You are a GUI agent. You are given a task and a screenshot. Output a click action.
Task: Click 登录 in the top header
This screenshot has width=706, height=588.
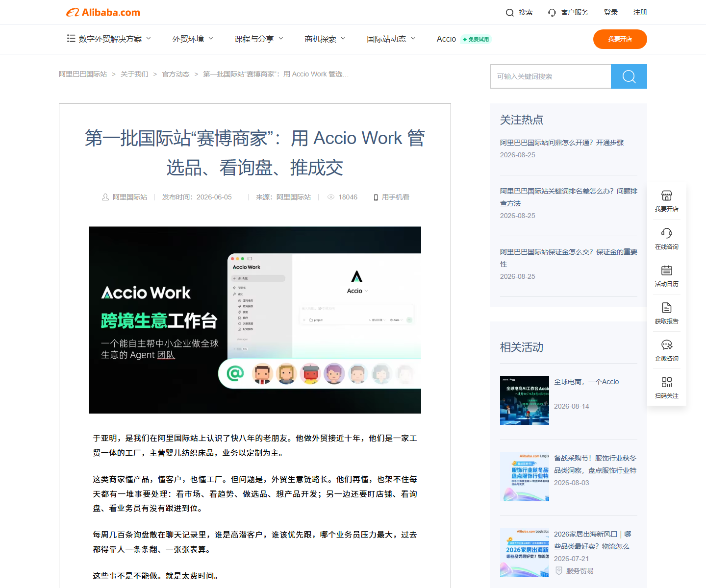(611, 12)
